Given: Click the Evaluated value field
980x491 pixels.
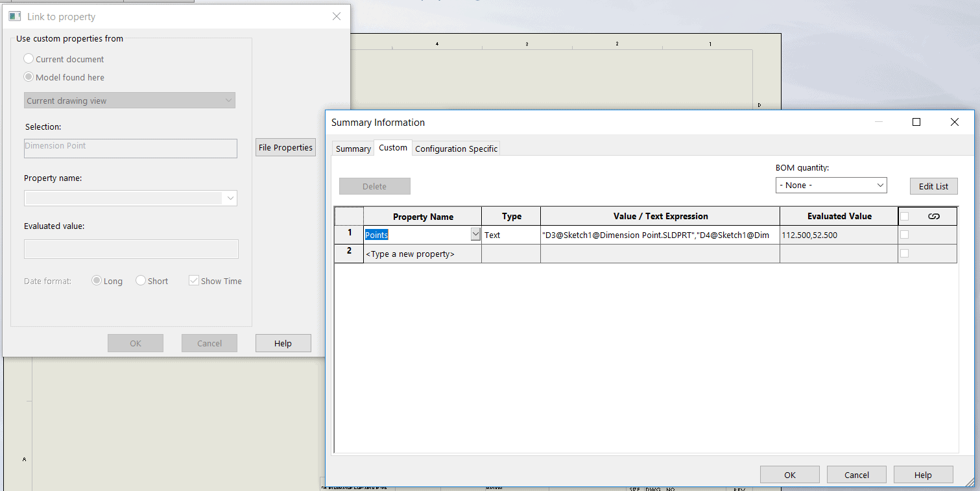Looking at the screenshot, I should [x=131, y=249].
